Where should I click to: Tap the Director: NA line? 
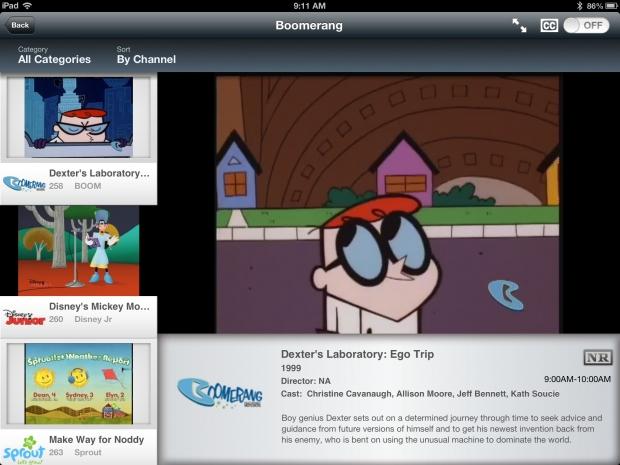pos(306,381)
